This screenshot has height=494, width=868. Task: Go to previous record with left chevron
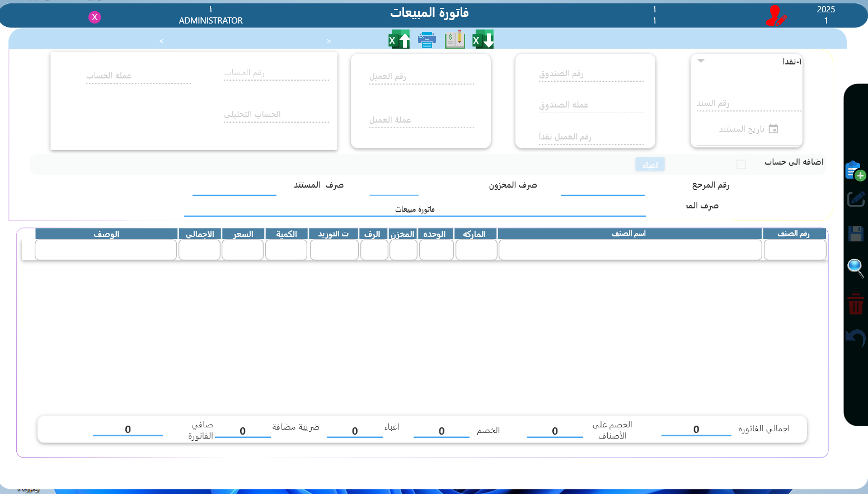coord(161,41)
